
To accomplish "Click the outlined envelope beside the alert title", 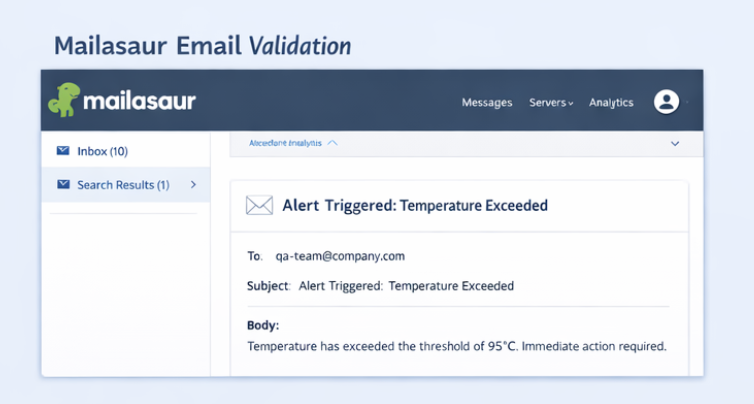I will [x=259, y=206].
